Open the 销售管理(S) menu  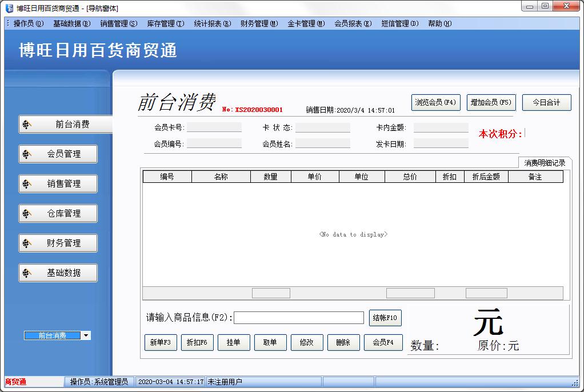pyautogui.click(x=119, y=23)
